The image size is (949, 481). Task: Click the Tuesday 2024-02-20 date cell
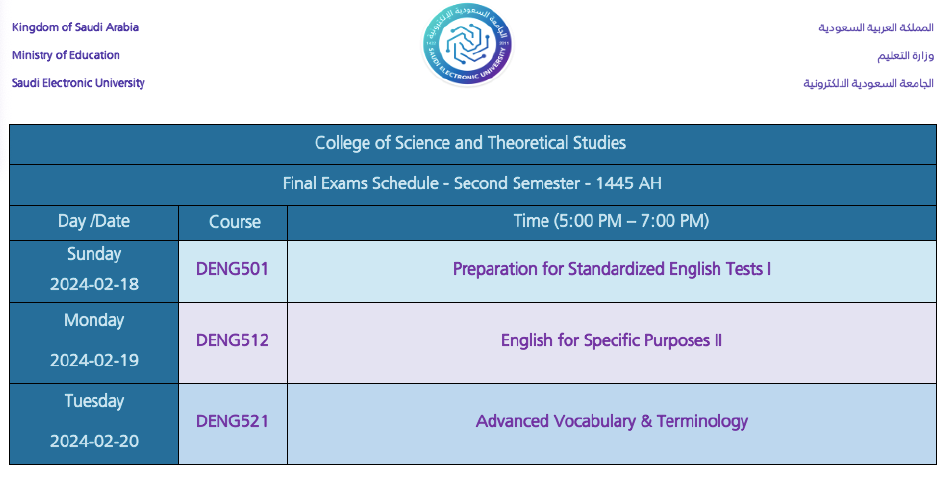point(94,421)
